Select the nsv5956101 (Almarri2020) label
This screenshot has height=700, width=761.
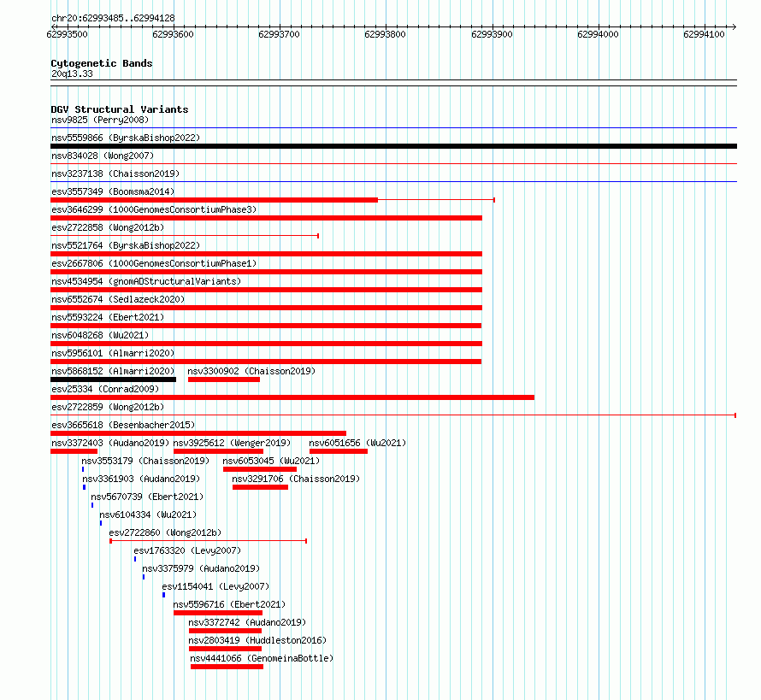(113, 353)
